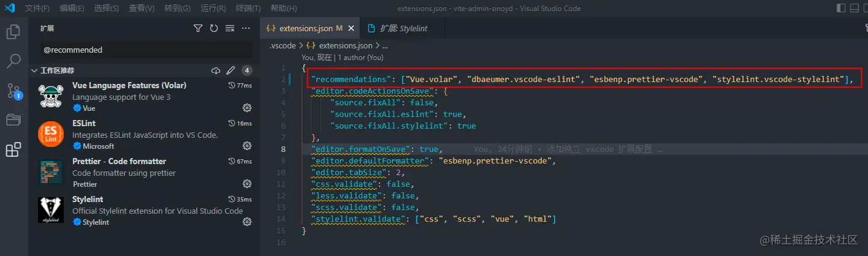The image size is (868, 256).
Task: Install all workspace recommended extensions cloud icon
Action: [216, 70]
